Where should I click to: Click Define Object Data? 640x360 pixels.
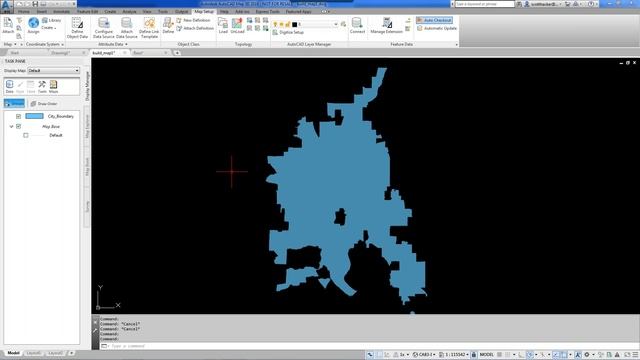[77, 28]
